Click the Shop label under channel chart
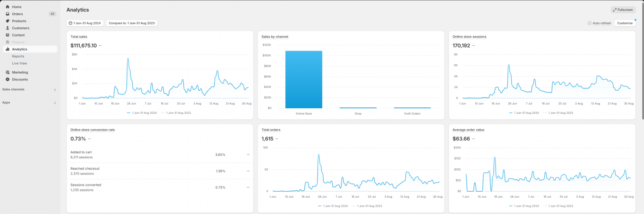644x214 pixels. pos(358,113)
